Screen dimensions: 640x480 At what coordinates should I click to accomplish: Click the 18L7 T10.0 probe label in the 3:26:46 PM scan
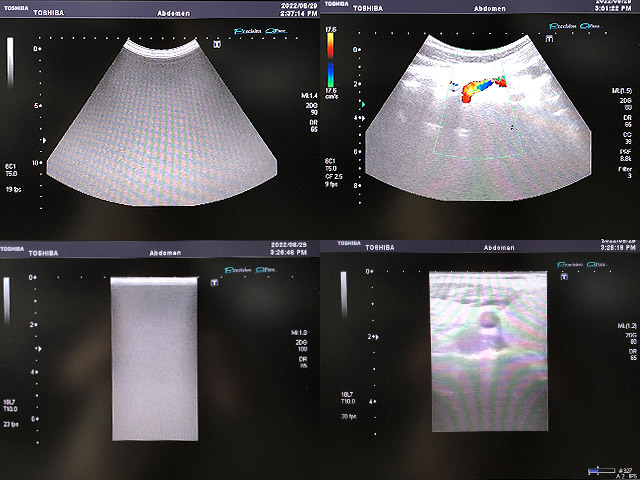10,406
